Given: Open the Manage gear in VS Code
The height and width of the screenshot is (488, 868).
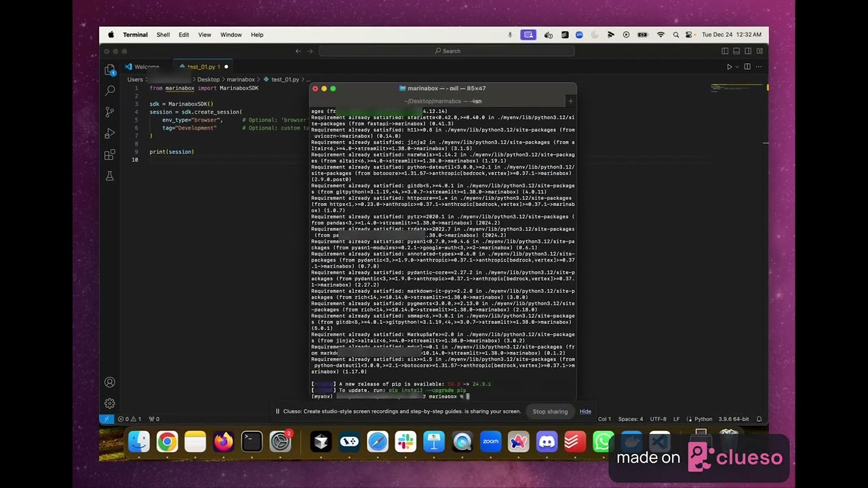Looking at the screenshot, I should [x=110, y=403].
